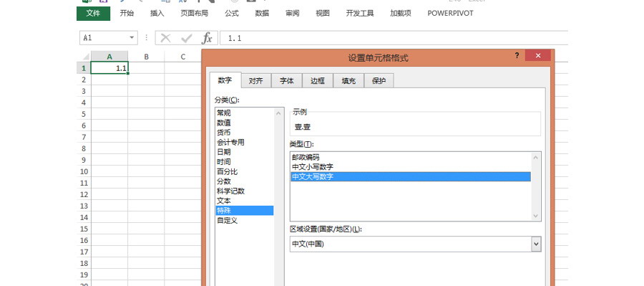Switch to the 对齐 dialog tab
Viewport: 644px width, 286px height.
pyautogui.click(x=256, y=81)
